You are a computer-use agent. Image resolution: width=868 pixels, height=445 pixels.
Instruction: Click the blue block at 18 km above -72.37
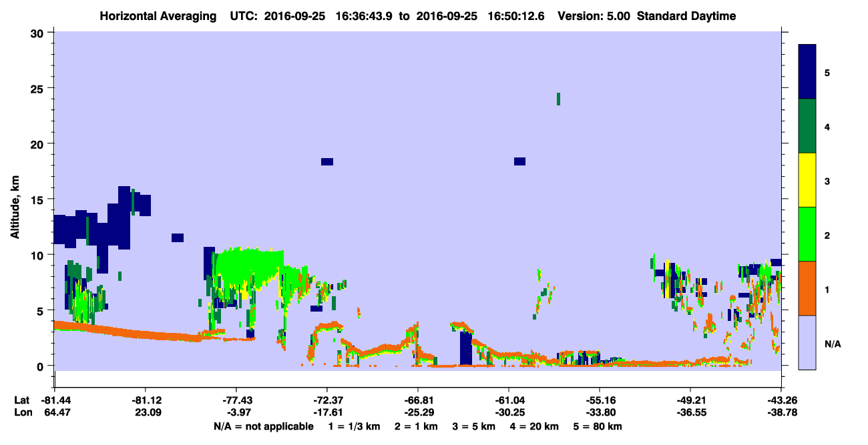tap(327, 161)
